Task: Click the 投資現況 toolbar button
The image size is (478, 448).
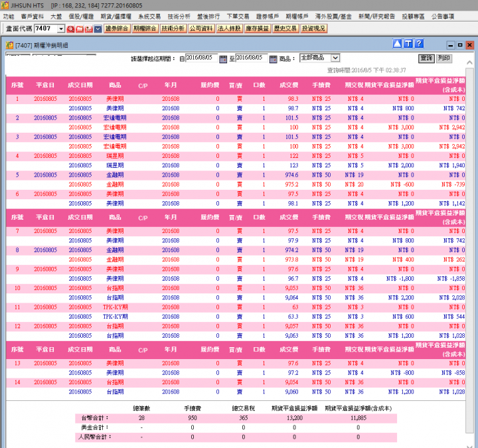Action: click(x=313, y=29)
